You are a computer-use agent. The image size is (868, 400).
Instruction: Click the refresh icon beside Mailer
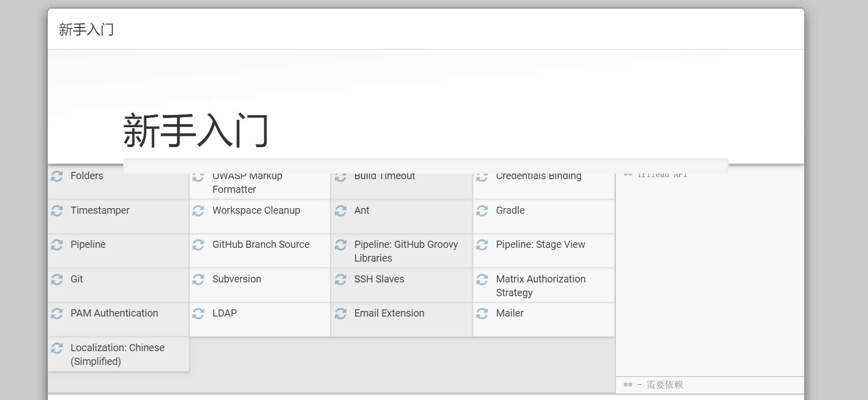(482, 313)
